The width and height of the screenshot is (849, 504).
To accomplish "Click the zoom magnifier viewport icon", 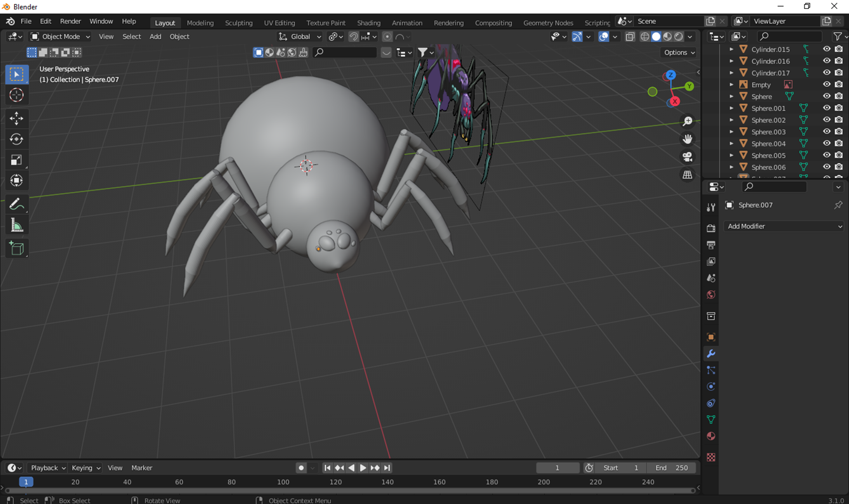I will [688, 122].
